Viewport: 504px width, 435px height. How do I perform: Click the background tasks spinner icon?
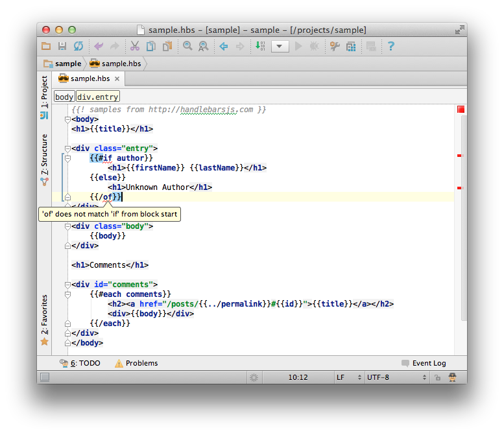click(x=254, y=377)
